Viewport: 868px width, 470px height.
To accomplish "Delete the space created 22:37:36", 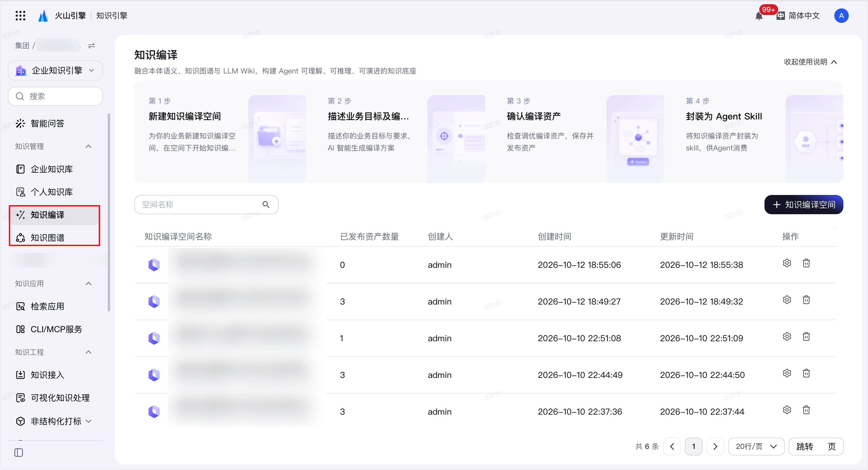I will point(806,410).
